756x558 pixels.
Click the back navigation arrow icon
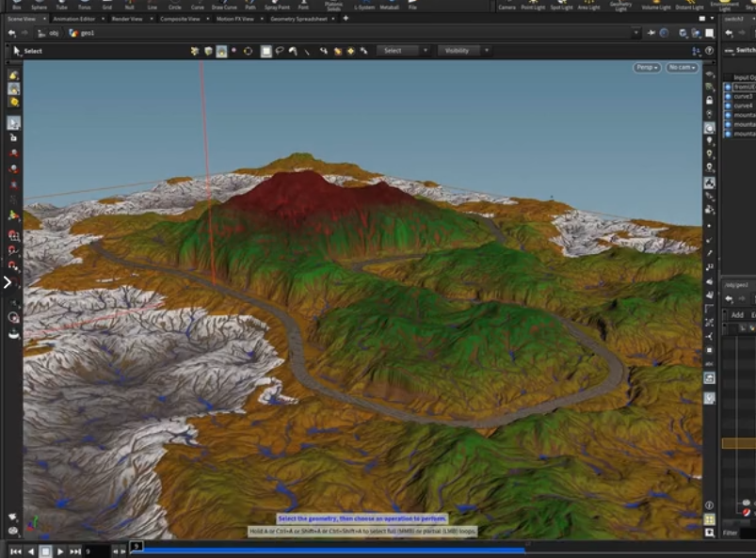click(x=11, y=33)
